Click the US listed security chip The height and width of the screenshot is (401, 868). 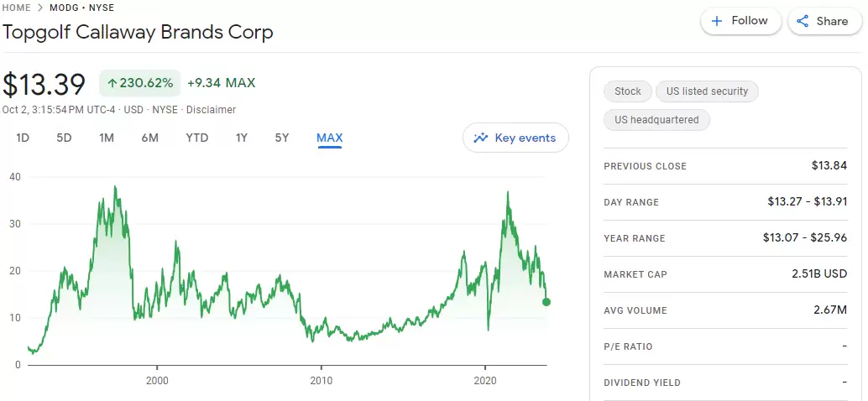click(707, 91)
